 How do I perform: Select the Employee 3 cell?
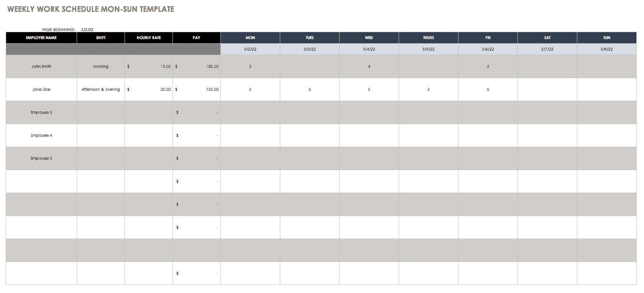pyautogui.click(x=41, y=113)
